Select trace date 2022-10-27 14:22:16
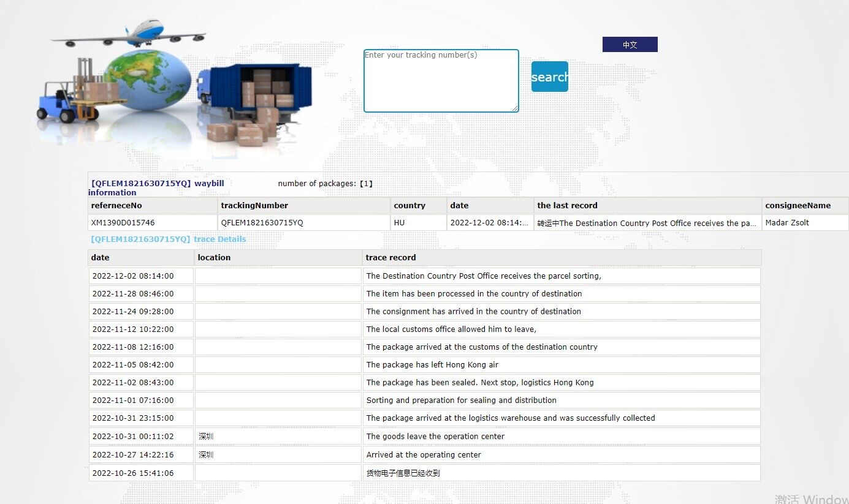Image resolution: width=849 pixels, height=504 pixels. coord(141,455)
